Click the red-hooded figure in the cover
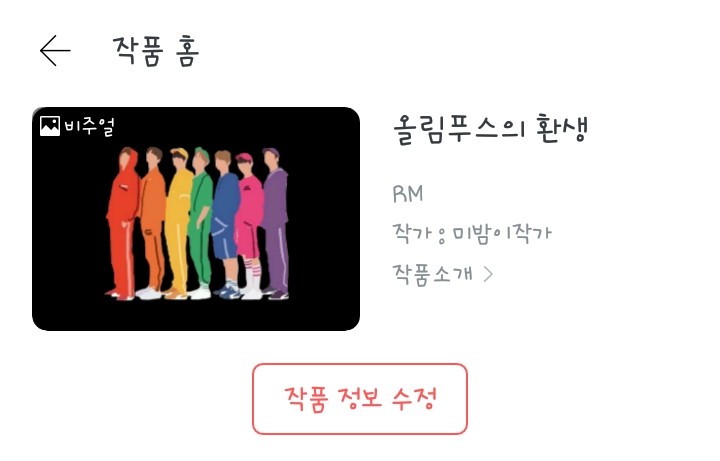 click(122, 224)
